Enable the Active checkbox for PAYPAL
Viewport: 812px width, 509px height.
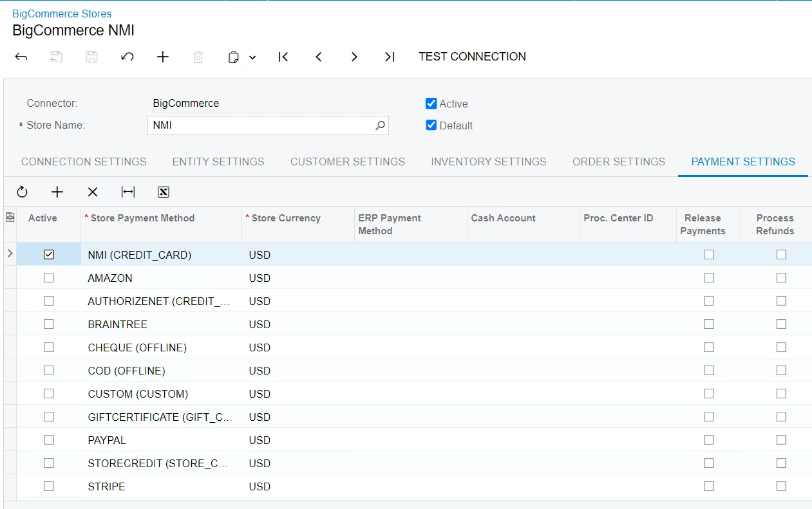49,440
